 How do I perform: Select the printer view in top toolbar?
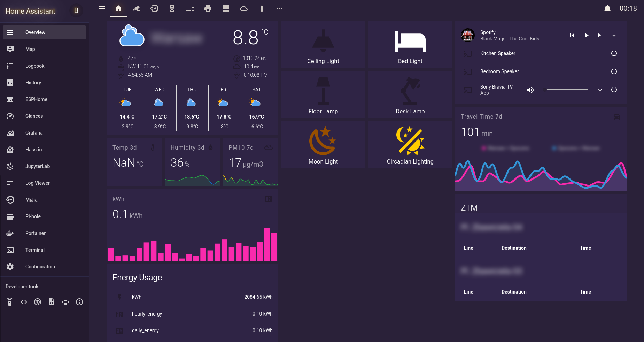[x=208, y=8]
